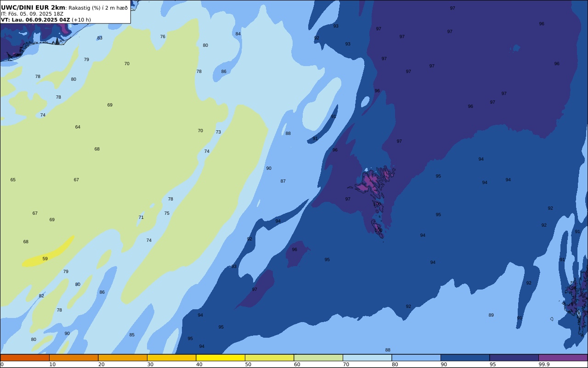Click the map value 75
Screen dimensions: 588x368
point(167,213)
